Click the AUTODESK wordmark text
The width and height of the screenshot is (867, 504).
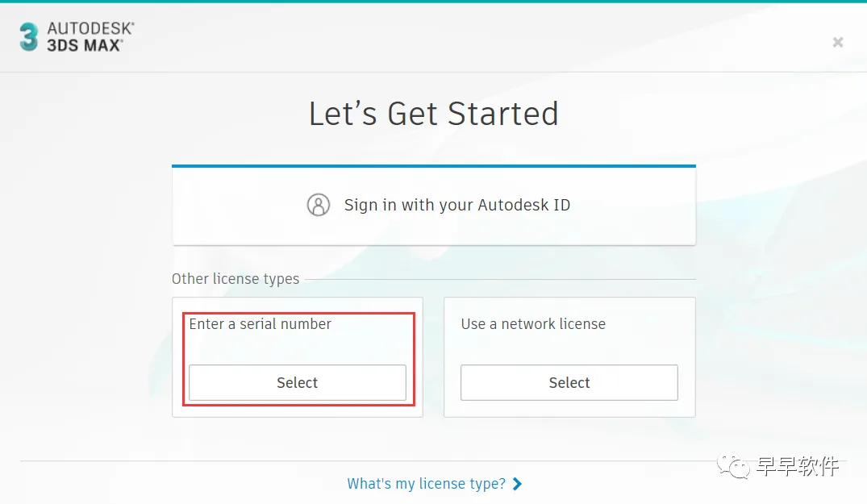(x=90, y=29)
